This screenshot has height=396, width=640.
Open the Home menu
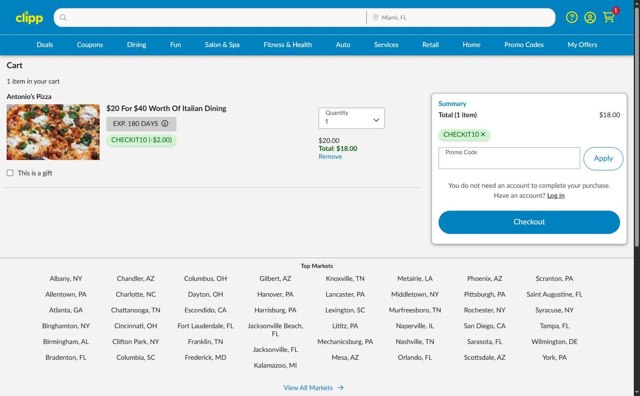point(471,45)
